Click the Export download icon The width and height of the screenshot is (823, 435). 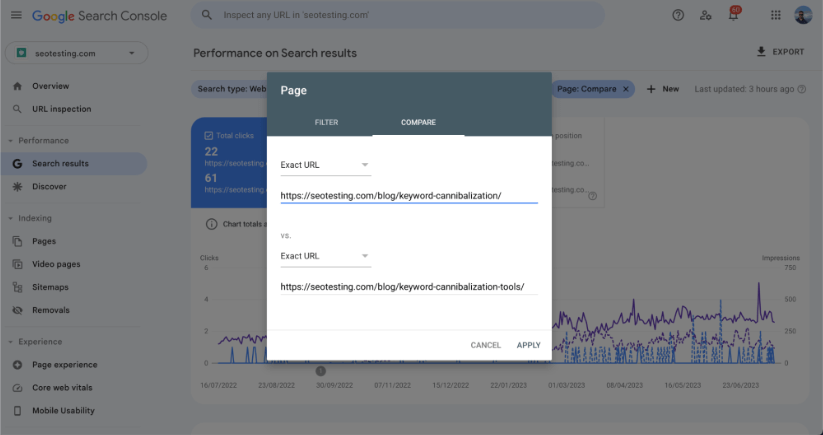[x=761, y=51]
